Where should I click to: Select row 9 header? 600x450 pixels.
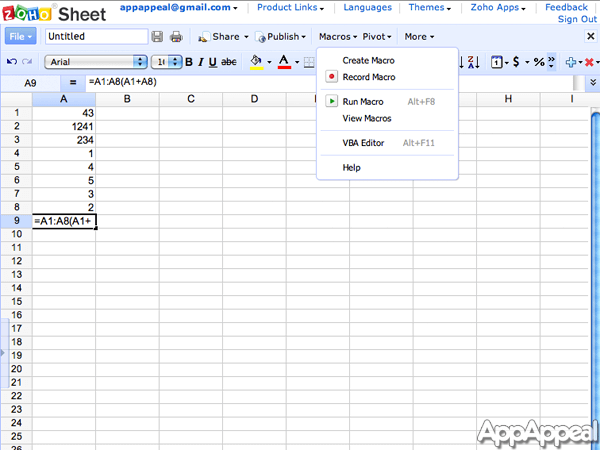click(x=16, y=221)
